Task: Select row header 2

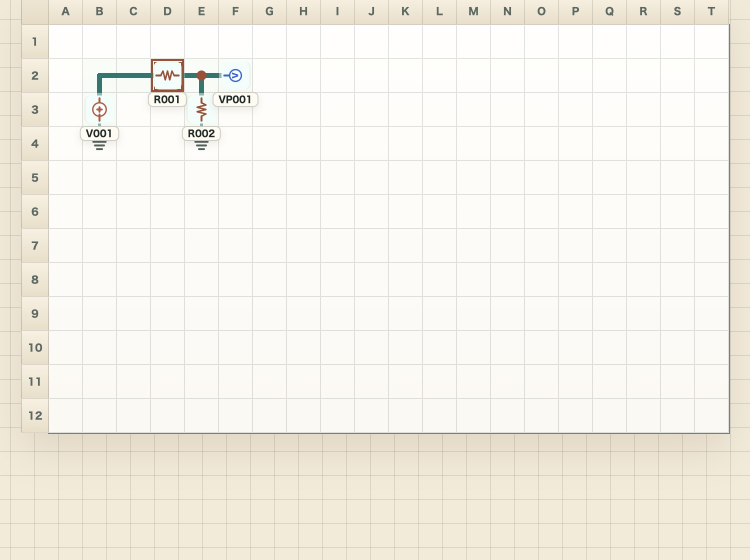Action: coord(35,75)
